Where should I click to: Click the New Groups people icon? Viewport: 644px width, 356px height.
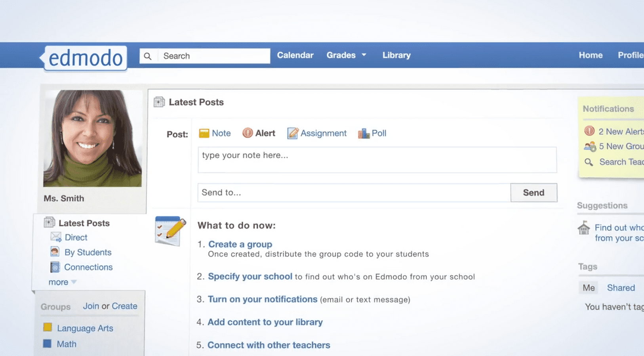click(x=590, y=146)
